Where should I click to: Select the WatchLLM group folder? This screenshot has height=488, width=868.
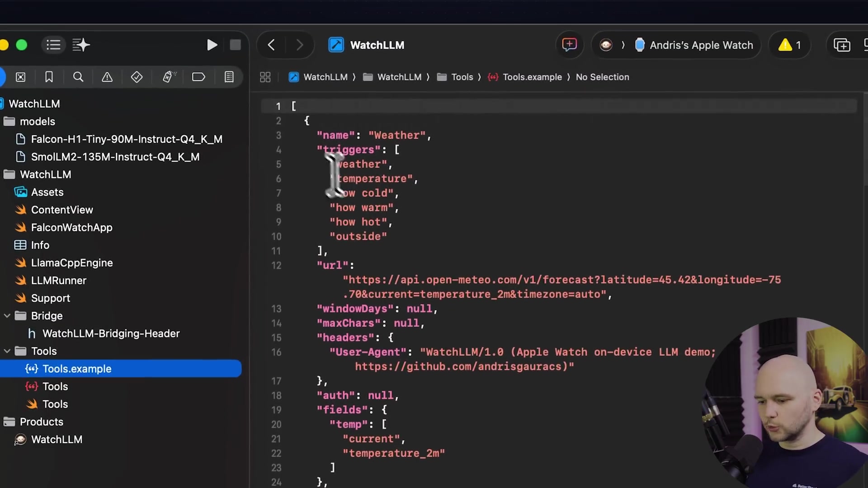click(45, 174)
